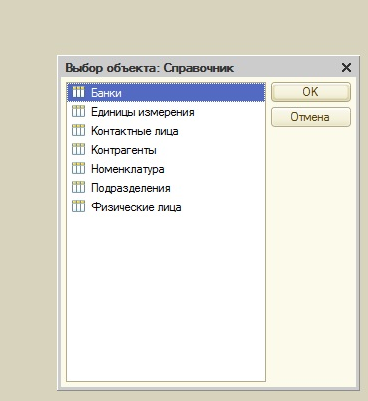Screen dimensions: 368x401
Task: Click the catalog icon next to Банки
Action: tap(78, 92)
